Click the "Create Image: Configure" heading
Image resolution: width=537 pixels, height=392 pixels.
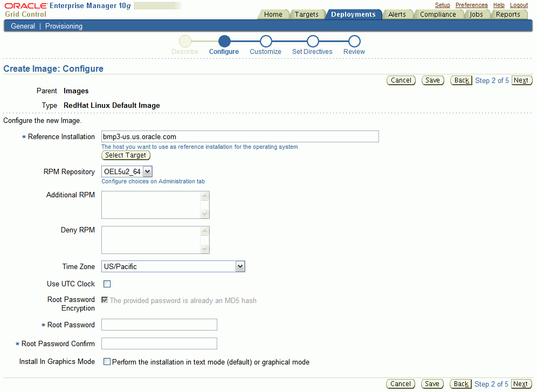click(53, 68)
